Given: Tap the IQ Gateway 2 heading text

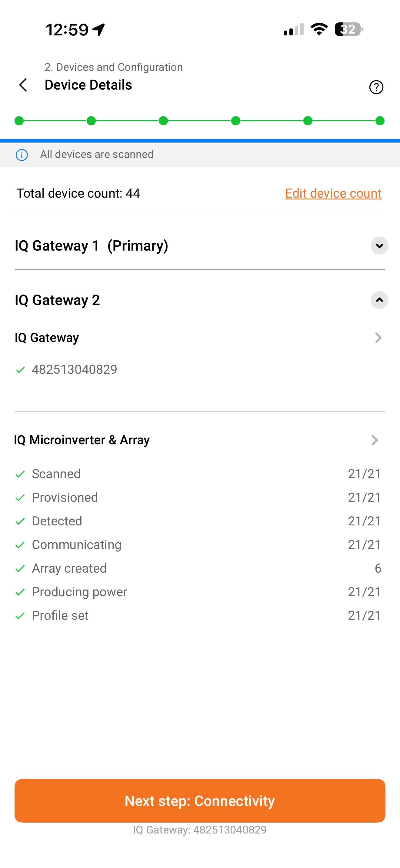Looking at the screenshot, I should pyautogui.click(x=57, y=300).
